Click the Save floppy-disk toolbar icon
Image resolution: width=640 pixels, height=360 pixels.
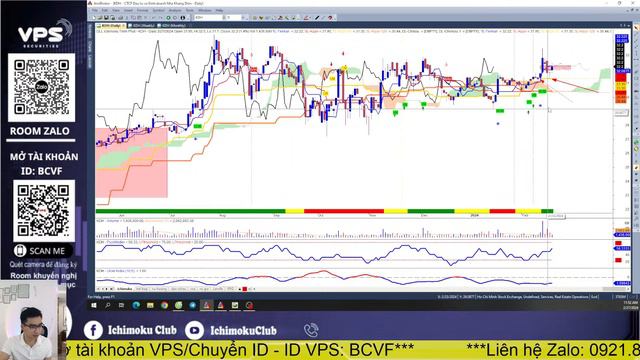106,18
